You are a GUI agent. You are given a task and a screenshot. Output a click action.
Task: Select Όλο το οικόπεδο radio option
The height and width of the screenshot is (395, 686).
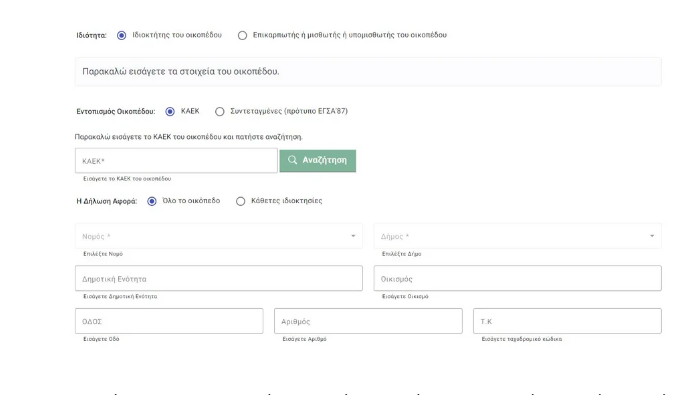click(x=152, y=201)
